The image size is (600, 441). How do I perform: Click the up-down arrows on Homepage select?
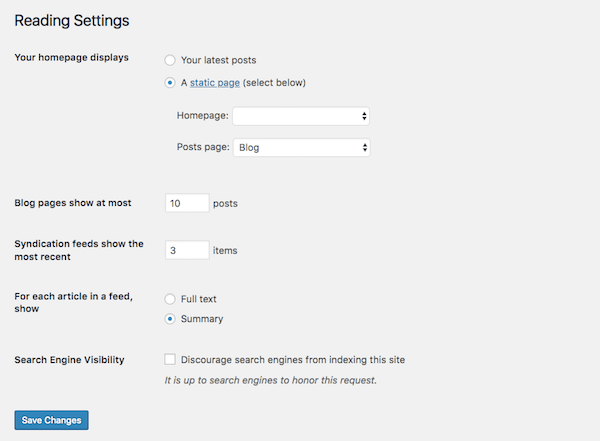coord(364,116)
